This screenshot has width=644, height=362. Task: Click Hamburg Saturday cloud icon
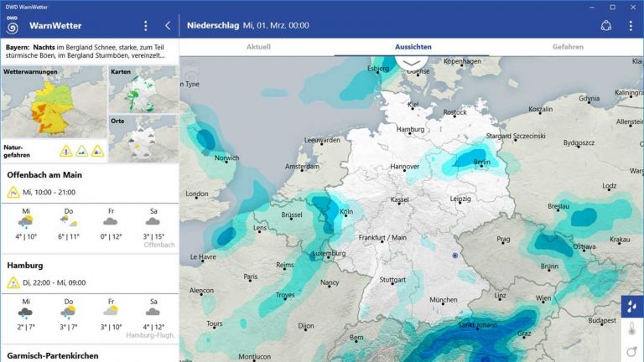tap(153, 313)
